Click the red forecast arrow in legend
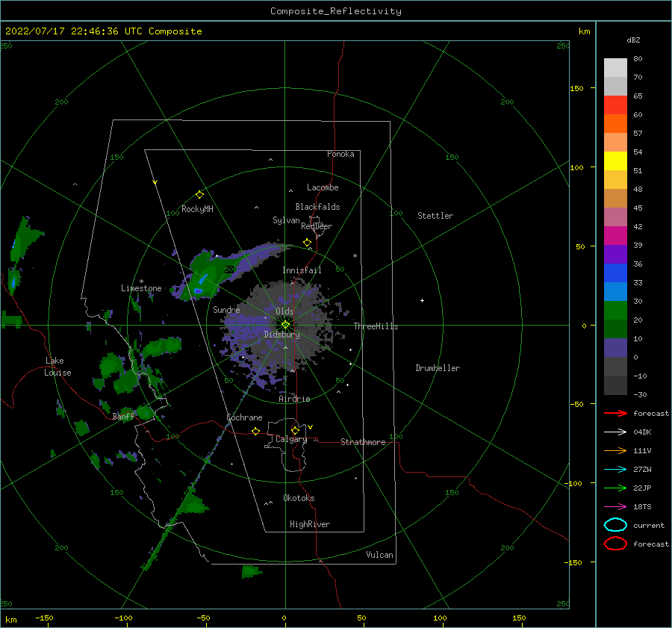 615,413
